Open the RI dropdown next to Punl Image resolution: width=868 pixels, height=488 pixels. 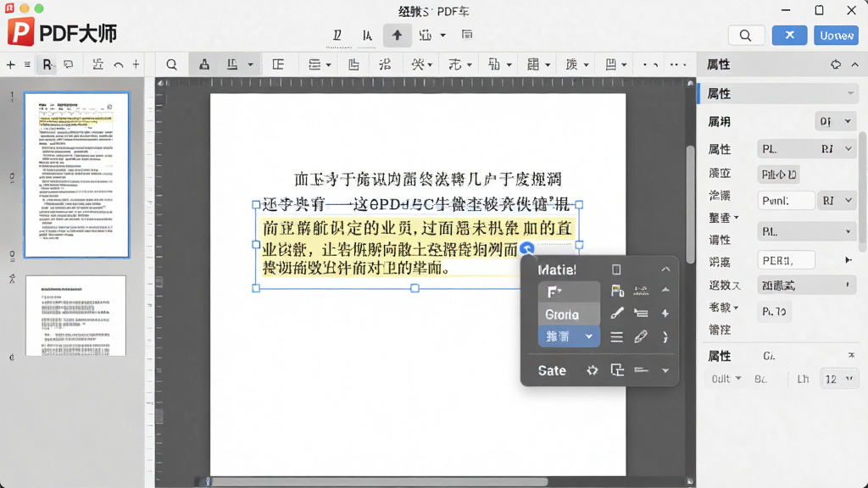pyautogui.click(x=837, y=200)
